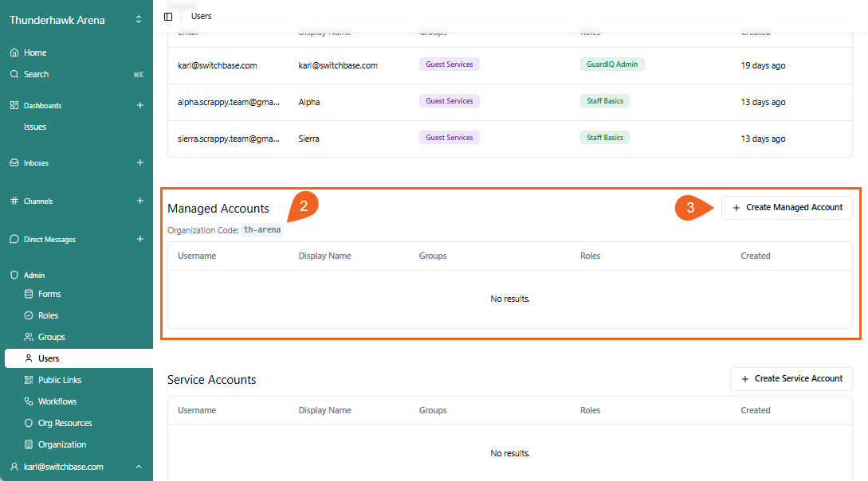868x481 pixels.
Task: Open the Issues dashboard link
Action: coord(35,127)
